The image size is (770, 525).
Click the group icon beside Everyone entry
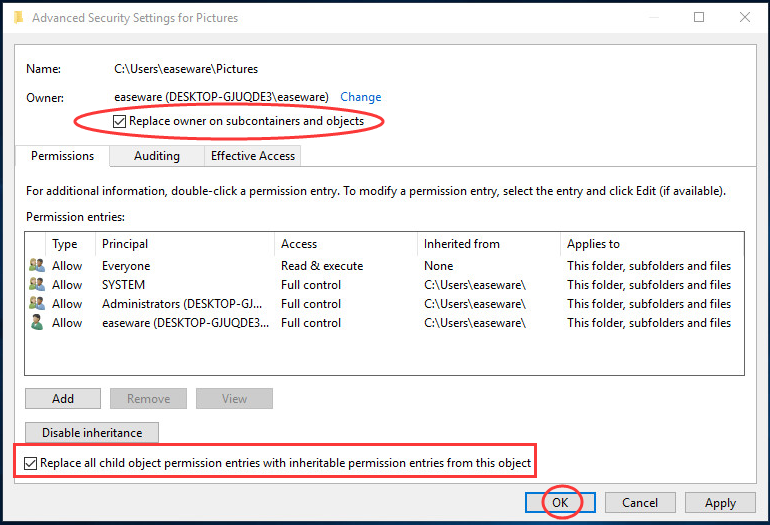(x=37, y=265)
